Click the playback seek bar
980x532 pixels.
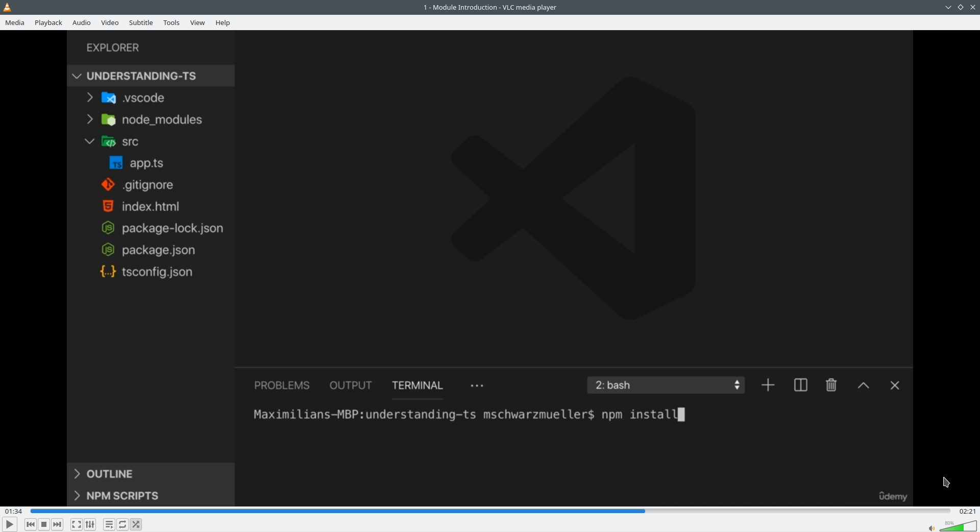coord(490,511)
